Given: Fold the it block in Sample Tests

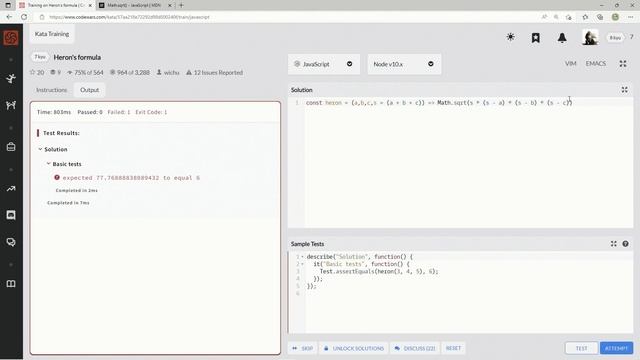Looking at the screenshot, I should (302, 264).
